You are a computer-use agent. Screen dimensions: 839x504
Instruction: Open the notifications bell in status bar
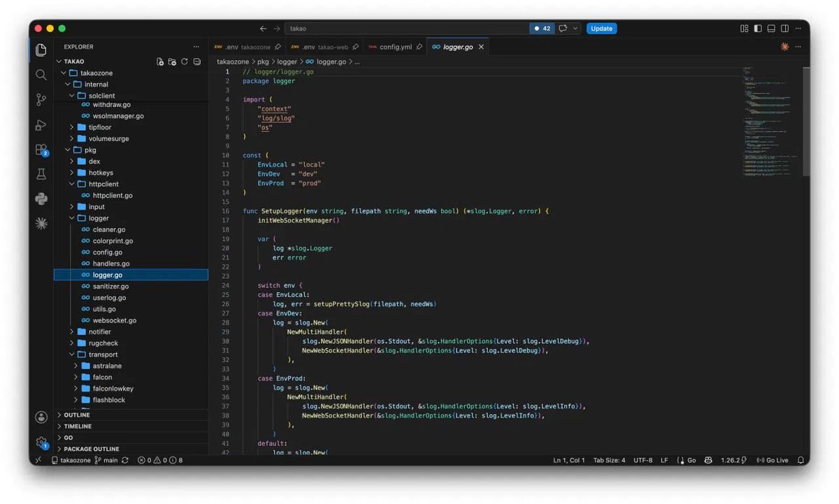tap(801, 460)
